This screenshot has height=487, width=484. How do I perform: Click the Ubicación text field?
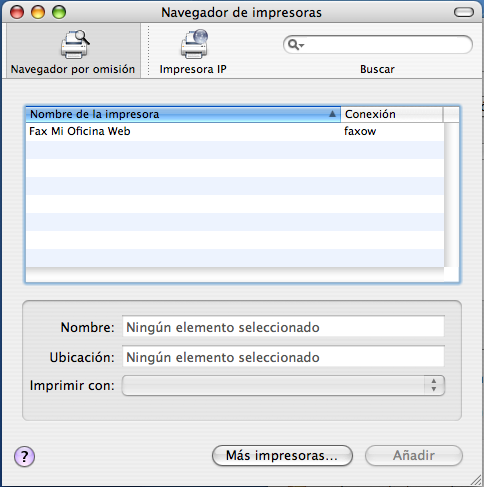click(x=283, y=357)
